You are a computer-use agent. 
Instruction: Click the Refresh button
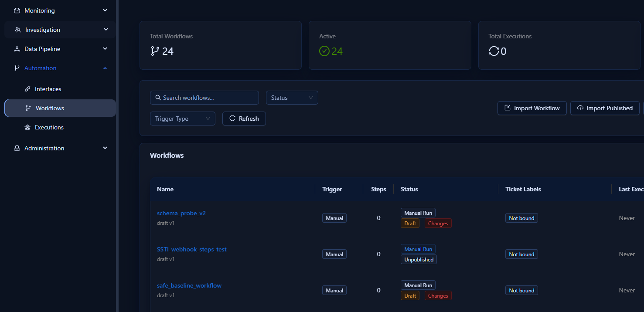[x=244, y=119]
